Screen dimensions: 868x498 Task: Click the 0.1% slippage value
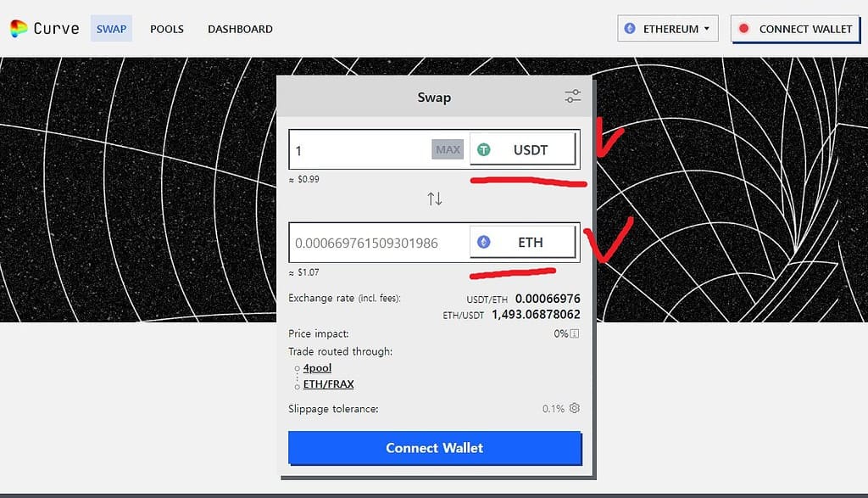tap(553, 409)
